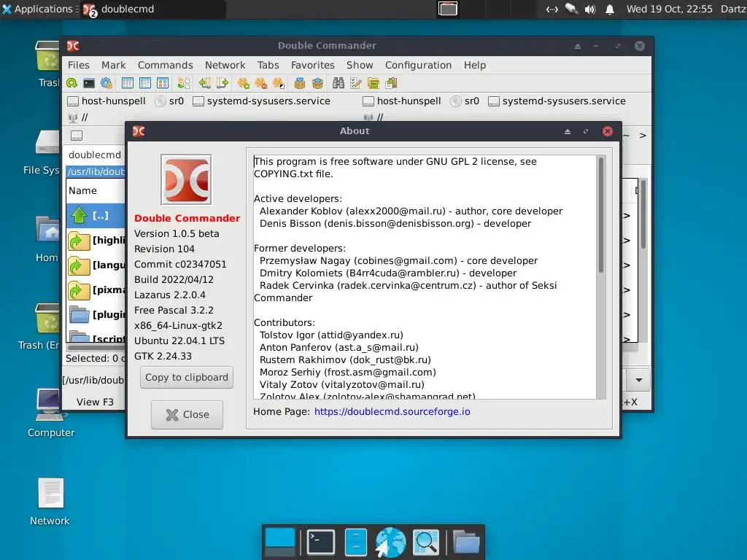Click the Name column header
Screen dimensions: 747x560
pos(96,190)
